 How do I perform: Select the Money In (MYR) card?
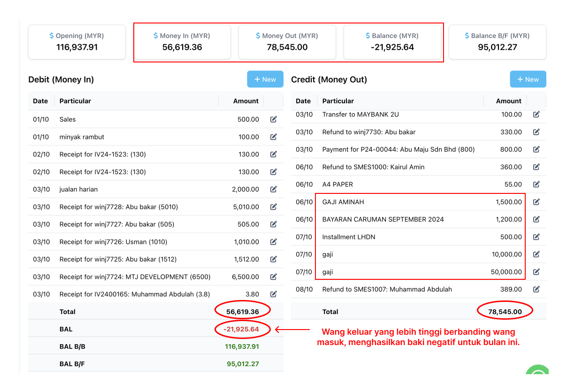click(x=182, y=42)
